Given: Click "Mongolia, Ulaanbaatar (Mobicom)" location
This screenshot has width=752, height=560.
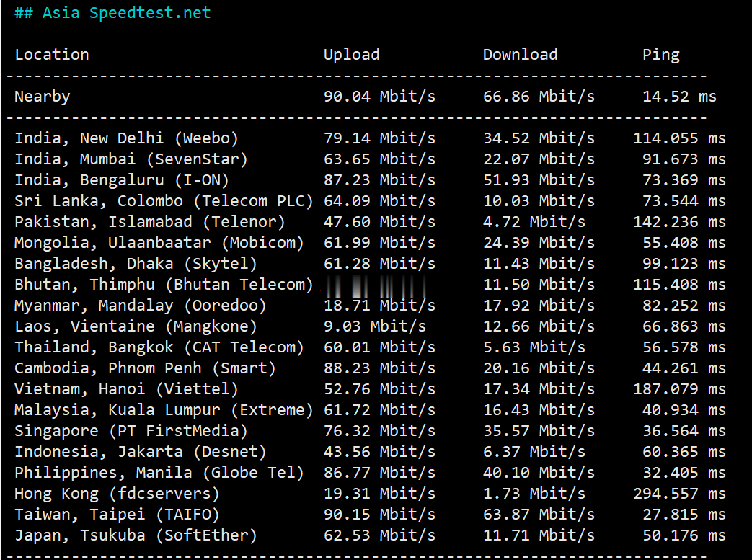Looking at the screenshot, I should 159,243.
